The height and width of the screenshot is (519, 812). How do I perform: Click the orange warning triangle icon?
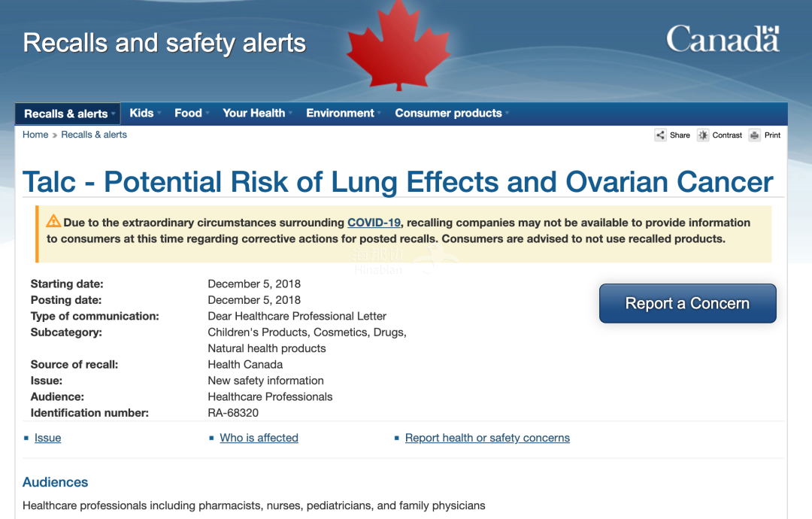53,221
